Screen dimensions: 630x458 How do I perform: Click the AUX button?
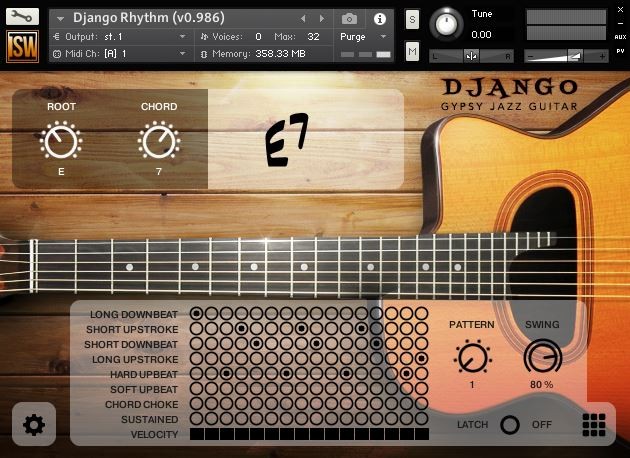coord(620,37)
